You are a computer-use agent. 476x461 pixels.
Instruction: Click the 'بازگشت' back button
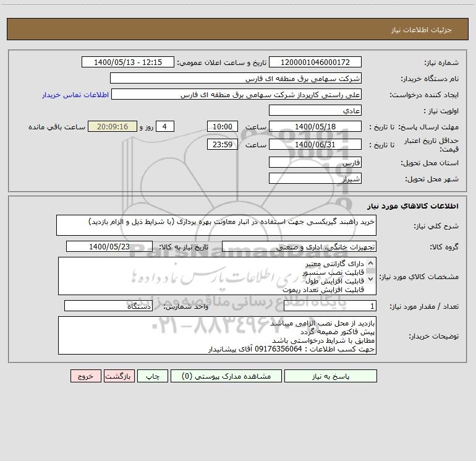click(x=119, y=376)
